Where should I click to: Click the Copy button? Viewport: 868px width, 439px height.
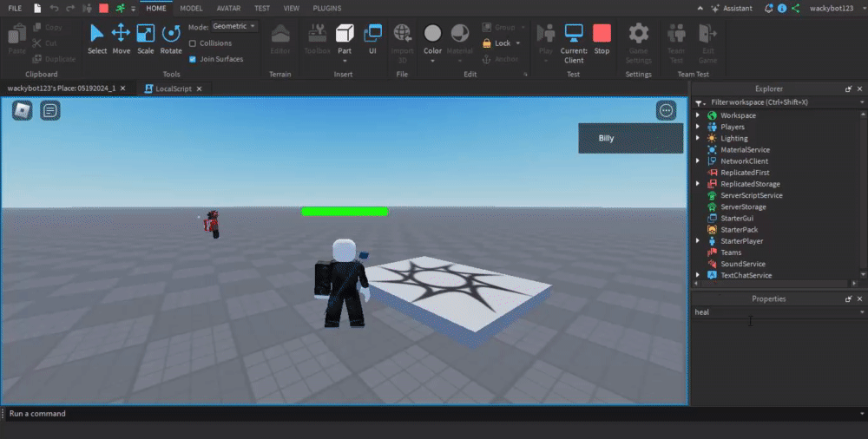tap(48, 27)
